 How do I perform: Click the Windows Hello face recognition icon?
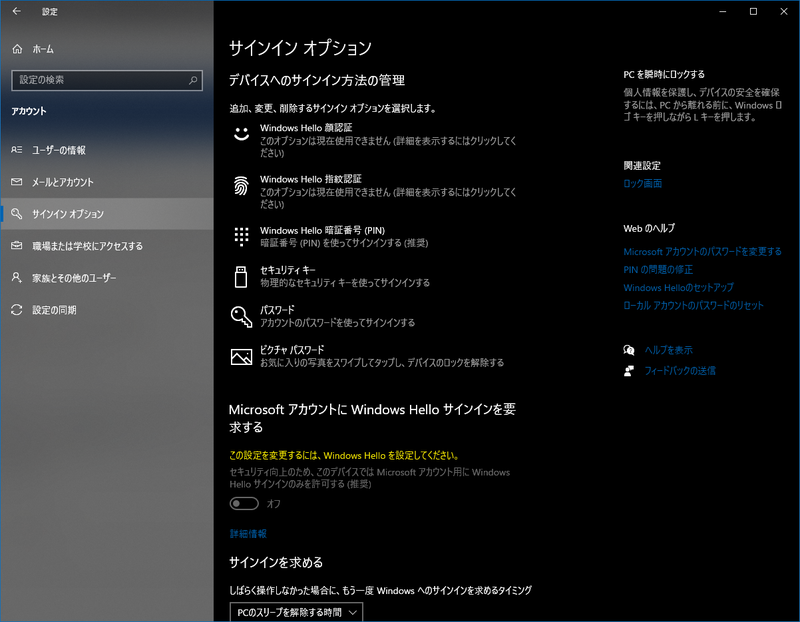tap(240, 134)
